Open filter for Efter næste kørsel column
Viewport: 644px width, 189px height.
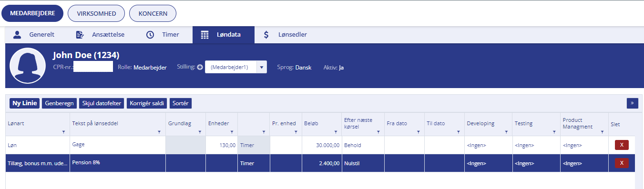378,132
